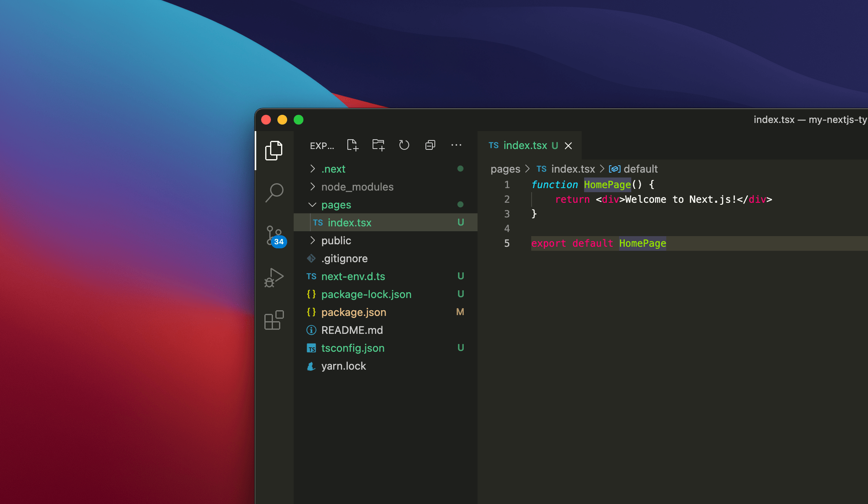Viewport: 868px width, 504px height.
Task: Expand the public folder
Action: pos(336,241)
